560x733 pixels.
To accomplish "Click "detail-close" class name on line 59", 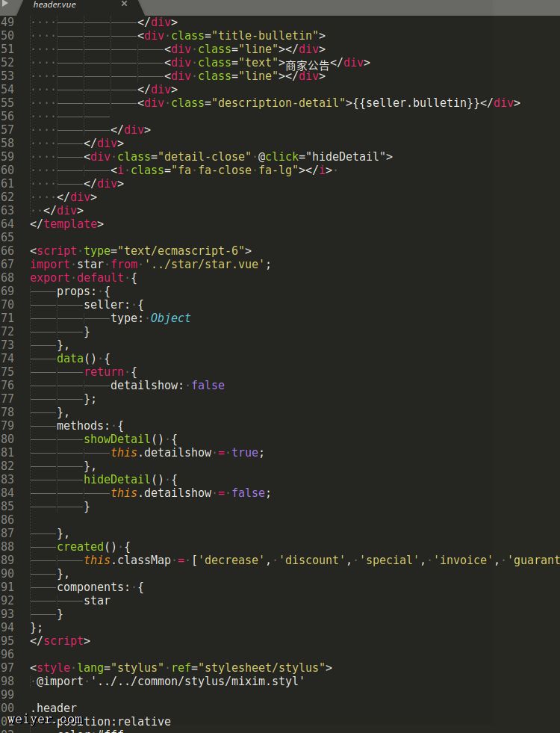I will (205, 157).
